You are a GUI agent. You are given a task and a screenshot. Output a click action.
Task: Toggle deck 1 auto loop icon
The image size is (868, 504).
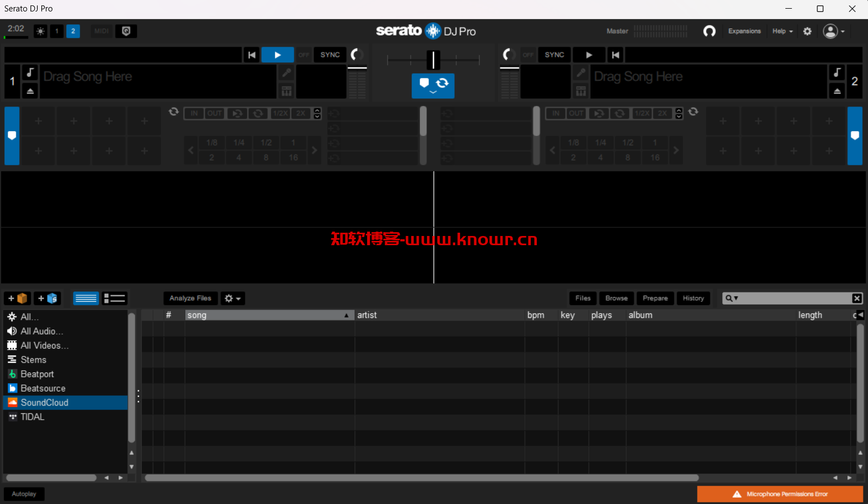click(x=173, y=111)
